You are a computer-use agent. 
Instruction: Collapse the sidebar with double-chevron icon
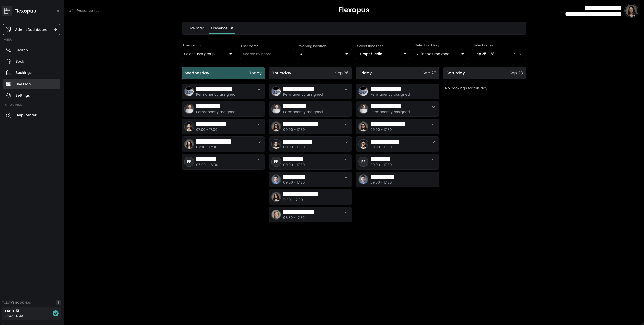click(58, 11)
